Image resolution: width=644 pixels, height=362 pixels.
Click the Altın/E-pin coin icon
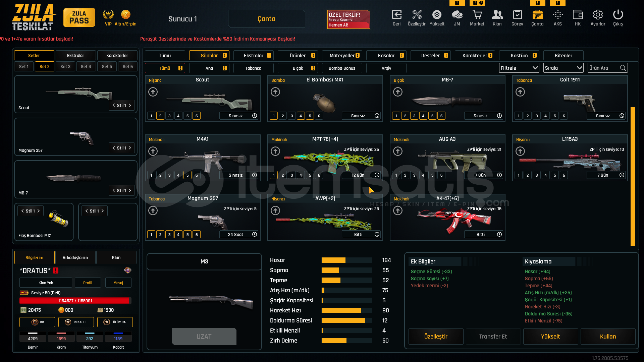(x=125, y=14)
